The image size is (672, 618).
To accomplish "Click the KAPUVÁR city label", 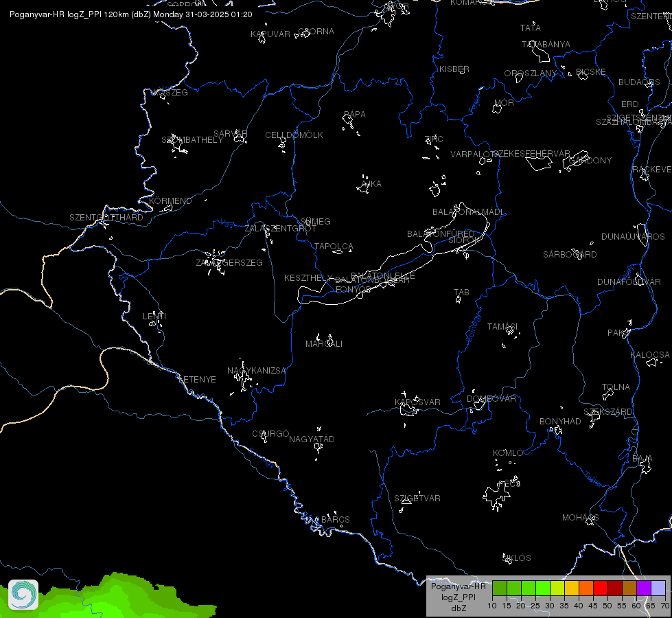I will [270, 34].
